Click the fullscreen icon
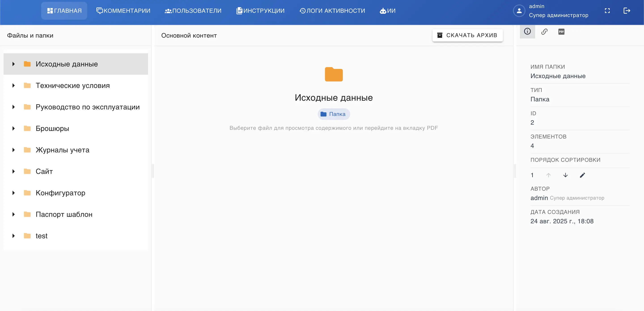This screenshot has height=311, width=644. pyautogui.click(x=608, y=11)
